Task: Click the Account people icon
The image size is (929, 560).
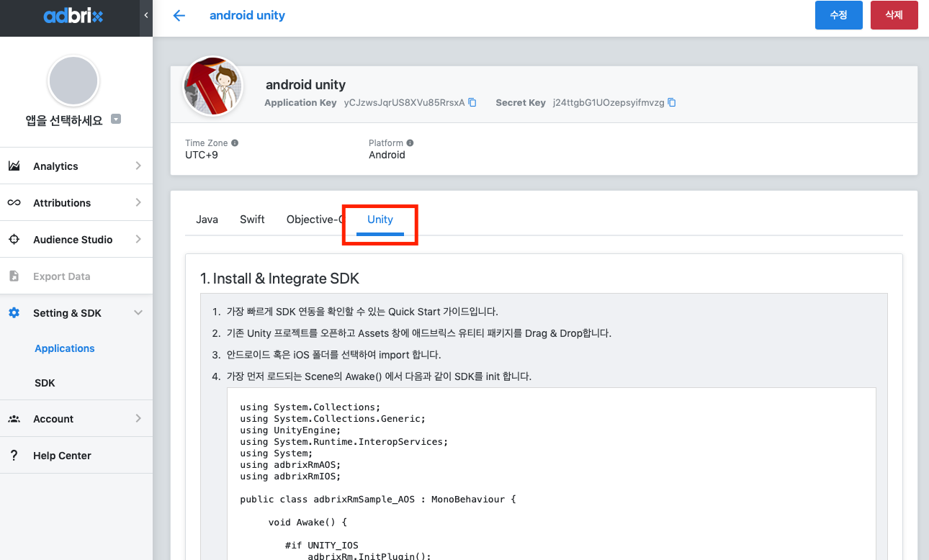Action: [14, 419]
